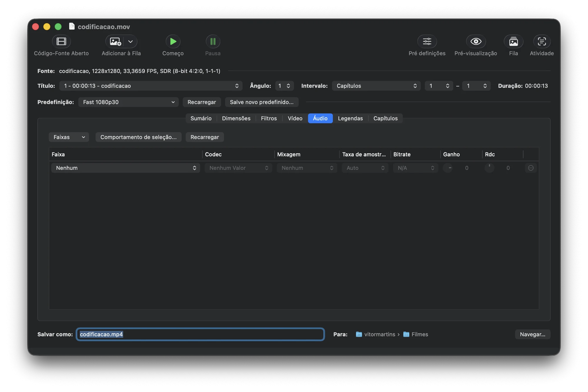Open the Codec Nenhum Valor dropdown
The width and height of the screenshot is (588, 392).
coord(238,168)
